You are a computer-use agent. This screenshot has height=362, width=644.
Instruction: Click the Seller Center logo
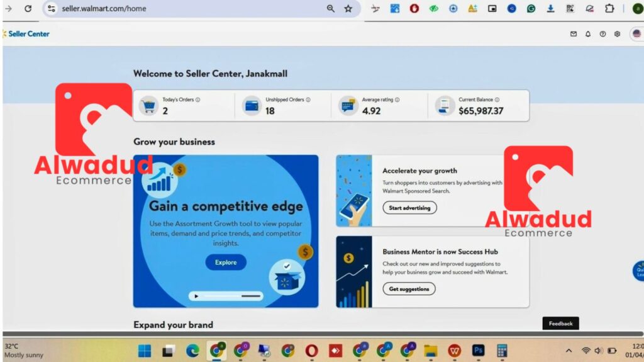click(x=26, y=34)
